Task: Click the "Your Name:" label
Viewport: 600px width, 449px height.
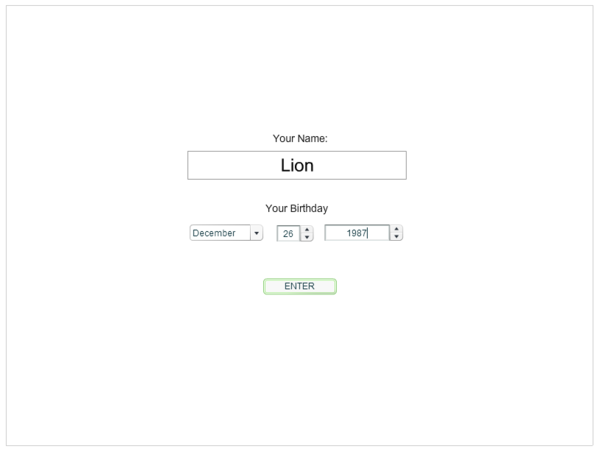Action: pos(300,138)
